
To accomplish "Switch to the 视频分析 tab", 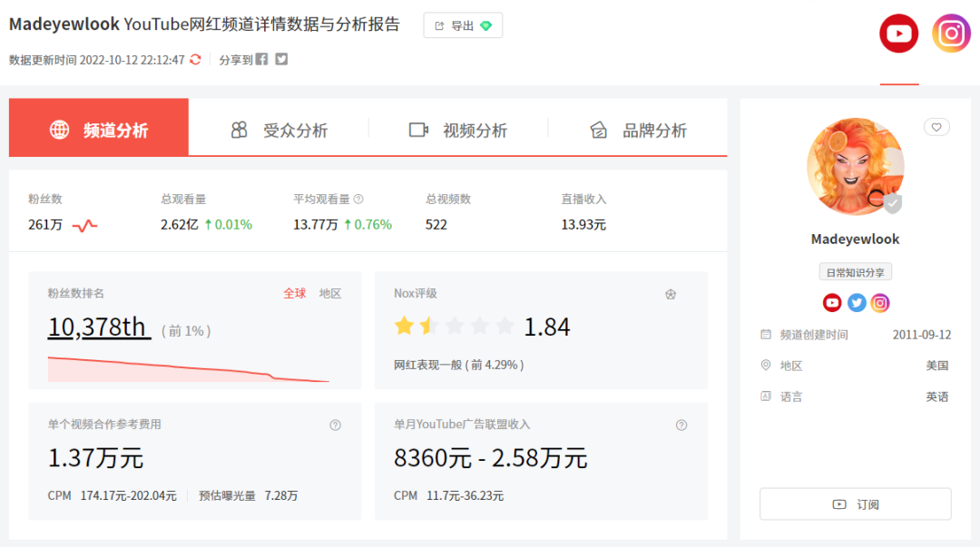I will 458,130.
